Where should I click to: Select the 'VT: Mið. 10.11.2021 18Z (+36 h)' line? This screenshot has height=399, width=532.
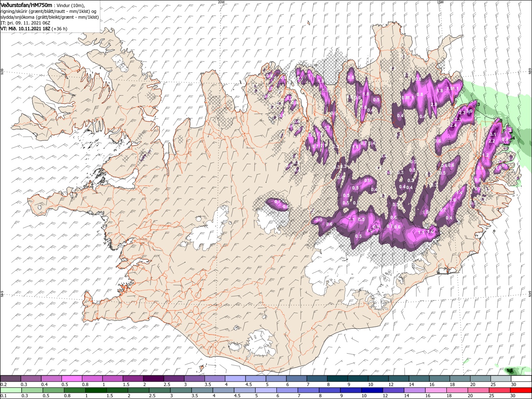34,29
